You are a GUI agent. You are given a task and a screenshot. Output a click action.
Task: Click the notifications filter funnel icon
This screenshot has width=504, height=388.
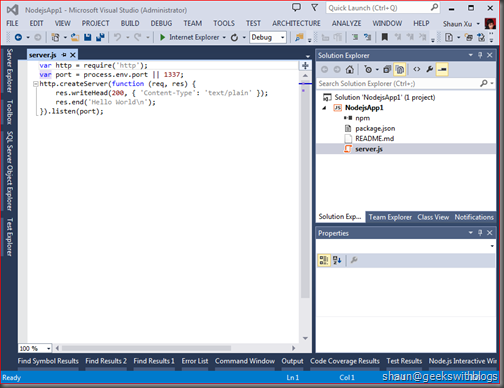314,7
